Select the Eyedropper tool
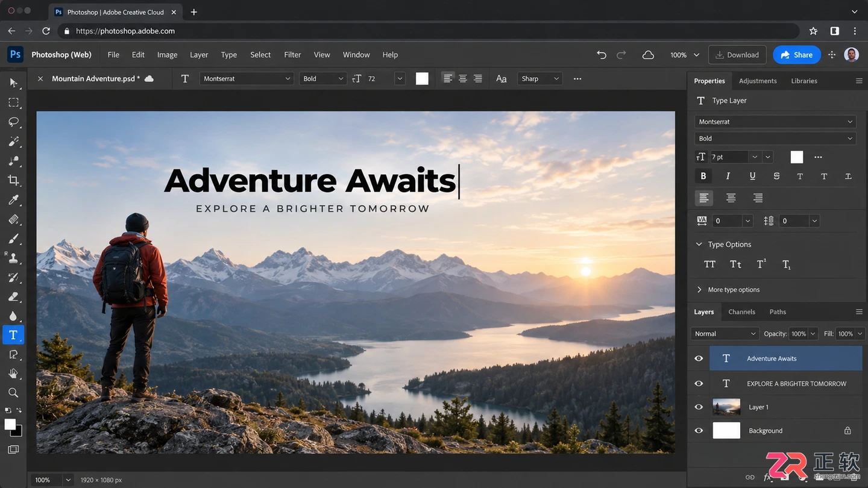 coord(13,199)
